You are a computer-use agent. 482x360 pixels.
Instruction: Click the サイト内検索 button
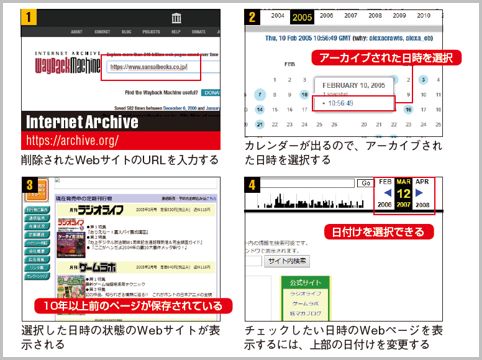(x=287, y=261)
